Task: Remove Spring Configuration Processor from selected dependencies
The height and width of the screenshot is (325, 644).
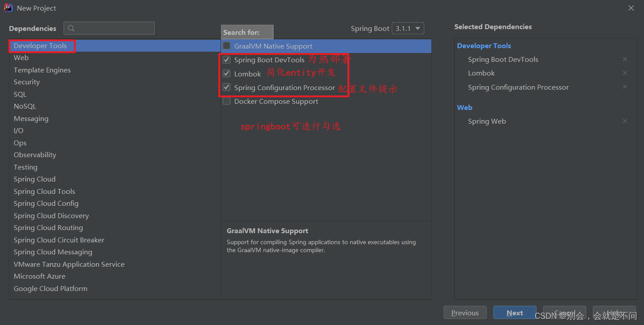Action: [625, 87]
